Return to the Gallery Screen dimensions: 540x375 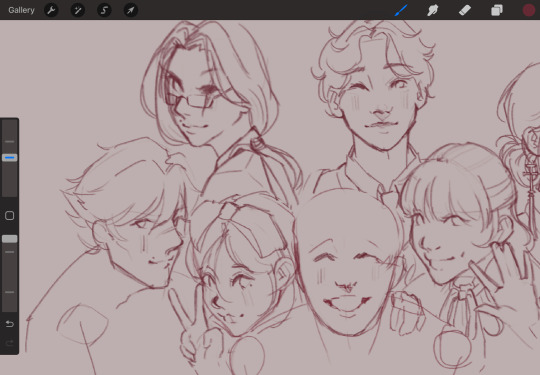point(21,10)
